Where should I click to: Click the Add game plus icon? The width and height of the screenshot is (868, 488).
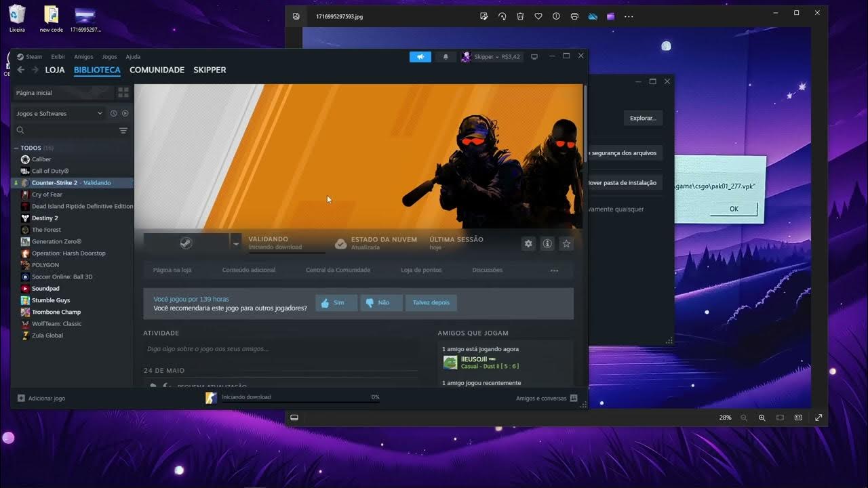21,398
